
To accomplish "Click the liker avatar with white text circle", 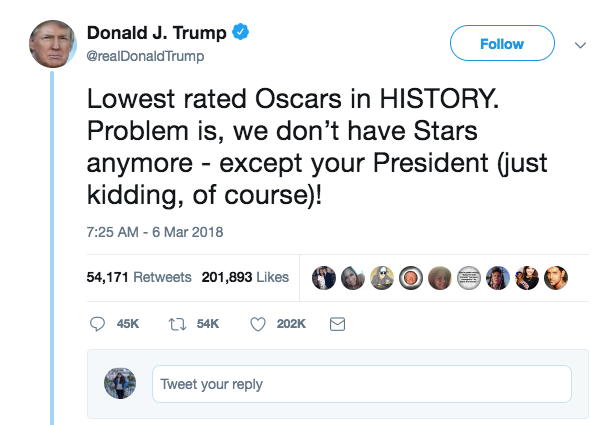I will click(468, 277).
